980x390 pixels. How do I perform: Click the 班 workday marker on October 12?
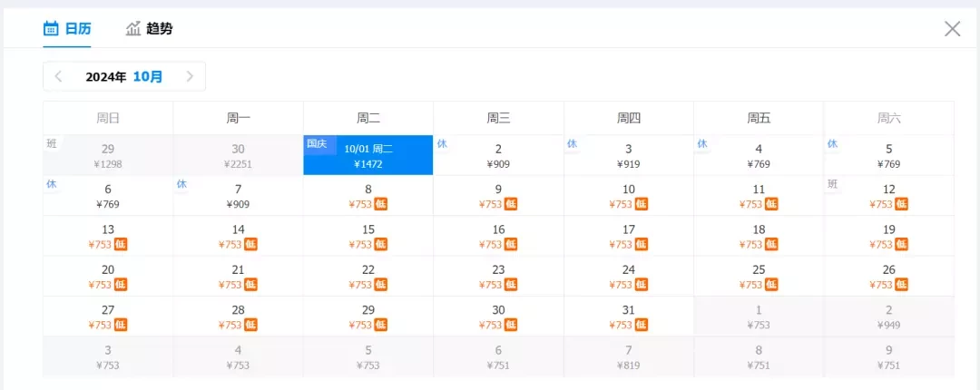coord(832,184)
